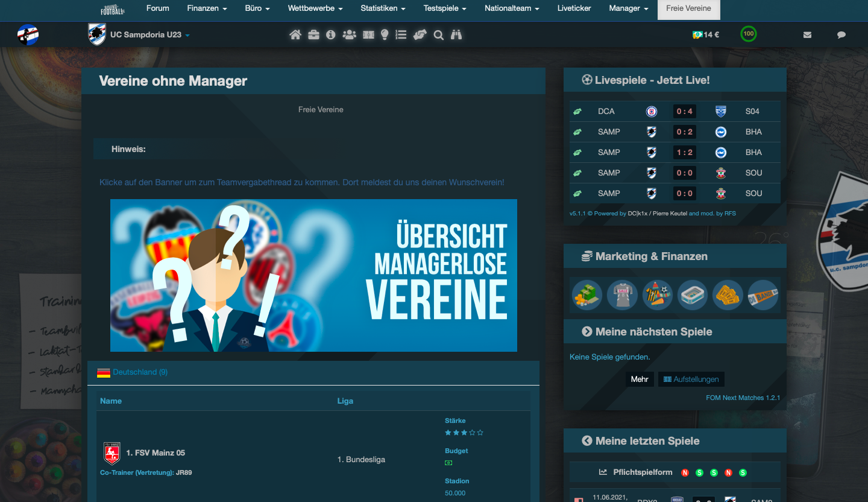Click the binoculars scouting icon
The height and width of the screenshot is (502, 868).
click(456, 35)
